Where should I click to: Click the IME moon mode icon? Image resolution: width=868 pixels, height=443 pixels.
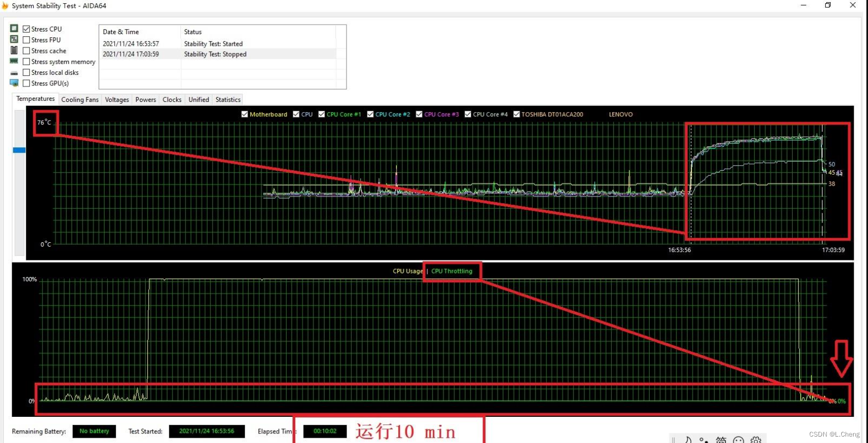[688, 440]
